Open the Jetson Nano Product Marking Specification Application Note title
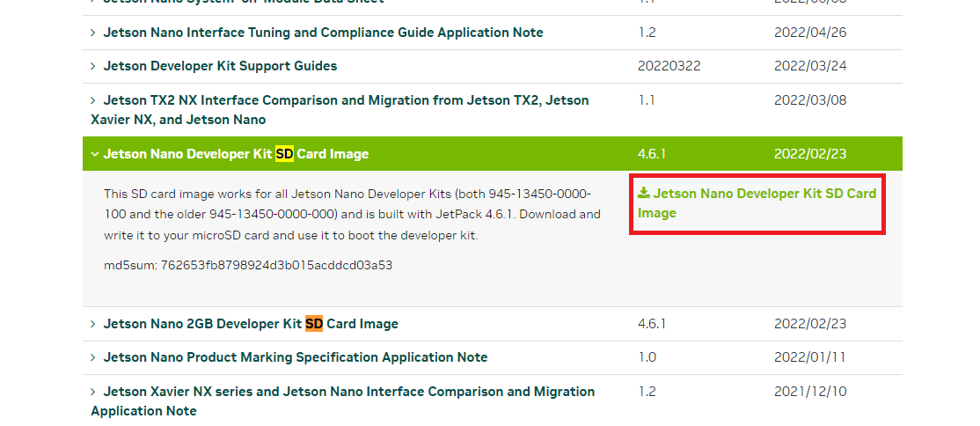Image resolution: width=980 pixels, height=426 pixels. (x=295, y=358)
